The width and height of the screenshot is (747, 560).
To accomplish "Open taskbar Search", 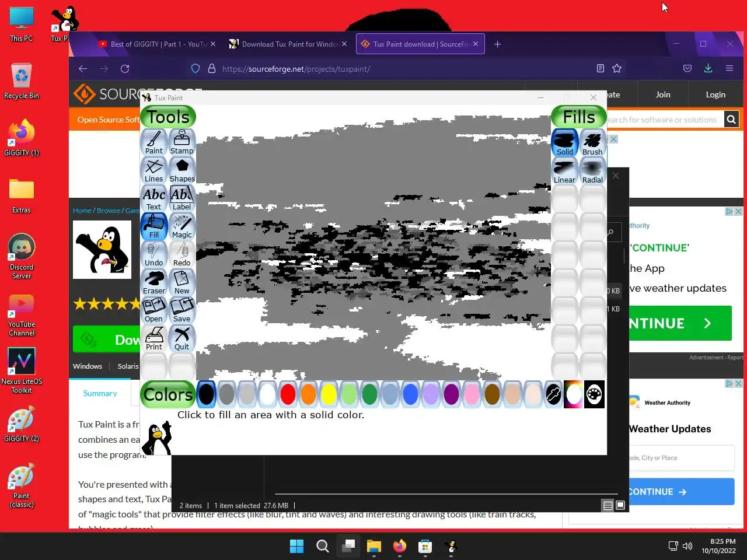I will tap(322, 546).
